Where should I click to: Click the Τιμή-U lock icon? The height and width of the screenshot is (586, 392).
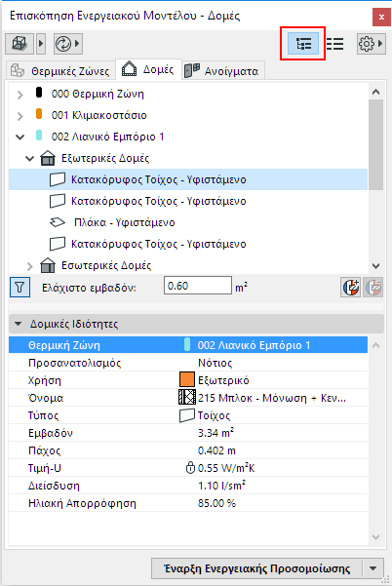[190, 467]
